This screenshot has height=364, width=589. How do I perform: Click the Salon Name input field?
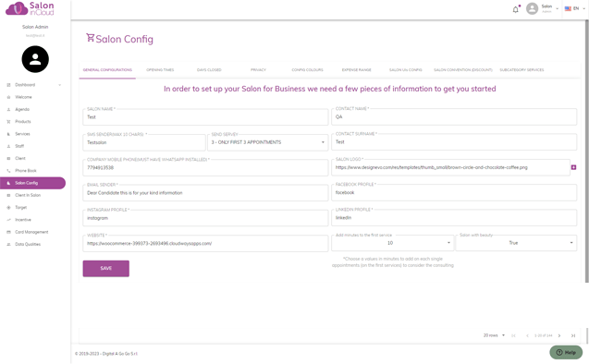205,117
